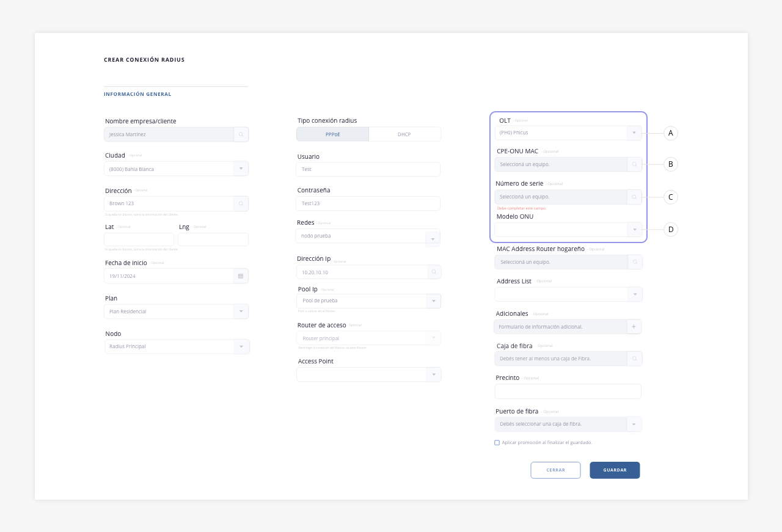782x532 pixels.
Task: Expand the OLT dropdown
Action: (x=634, y=133)
